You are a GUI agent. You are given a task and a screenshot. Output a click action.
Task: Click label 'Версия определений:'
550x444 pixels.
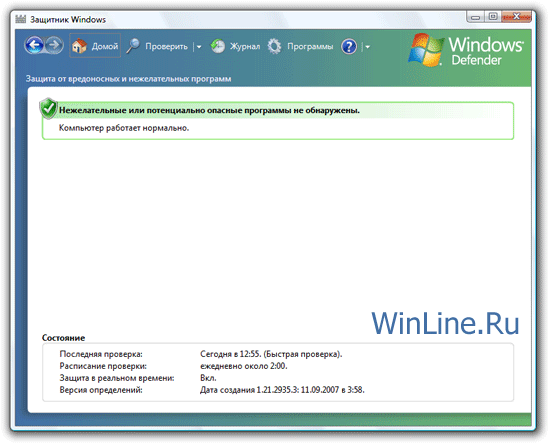pos(101,390)
